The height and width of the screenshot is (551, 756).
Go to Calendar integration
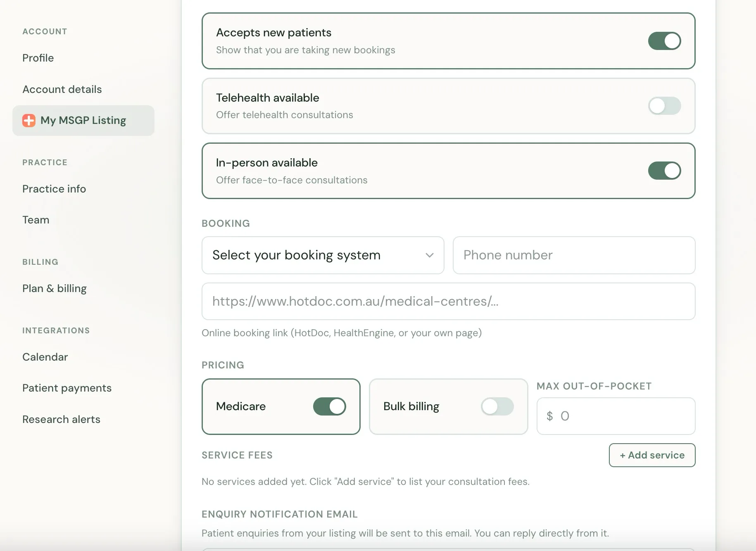click(x=45, y=357)
